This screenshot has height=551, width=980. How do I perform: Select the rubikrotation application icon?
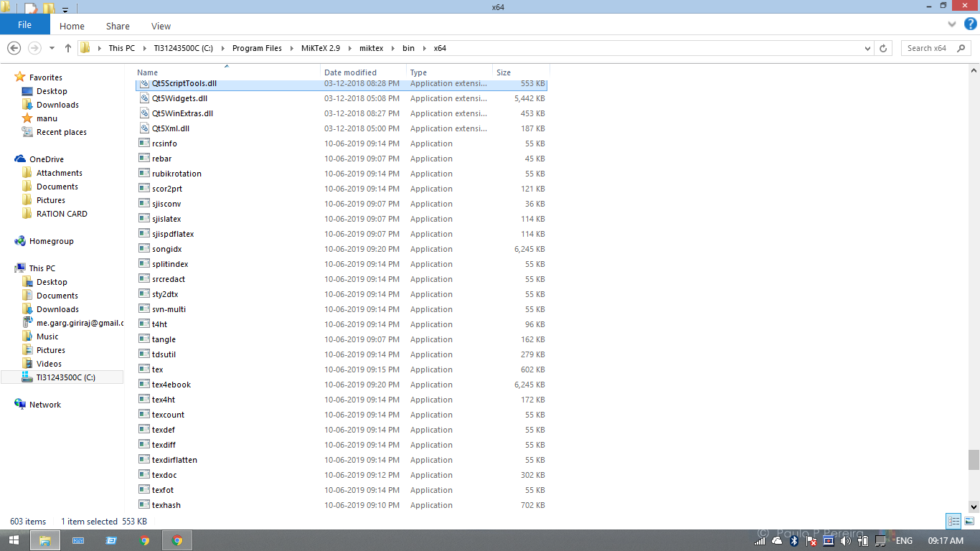pyautogui.click(x=144, y=174)
